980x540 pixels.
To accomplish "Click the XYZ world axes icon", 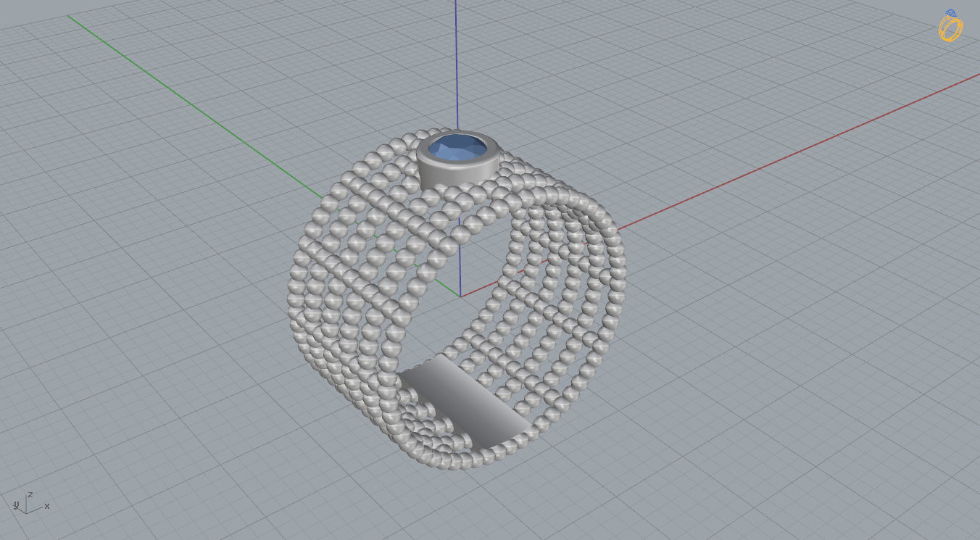I will click(31, 502).
